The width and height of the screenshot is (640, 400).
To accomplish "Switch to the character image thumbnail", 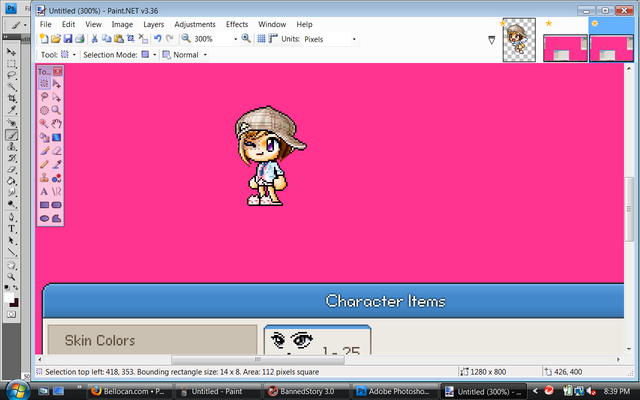I will point(519,40).
